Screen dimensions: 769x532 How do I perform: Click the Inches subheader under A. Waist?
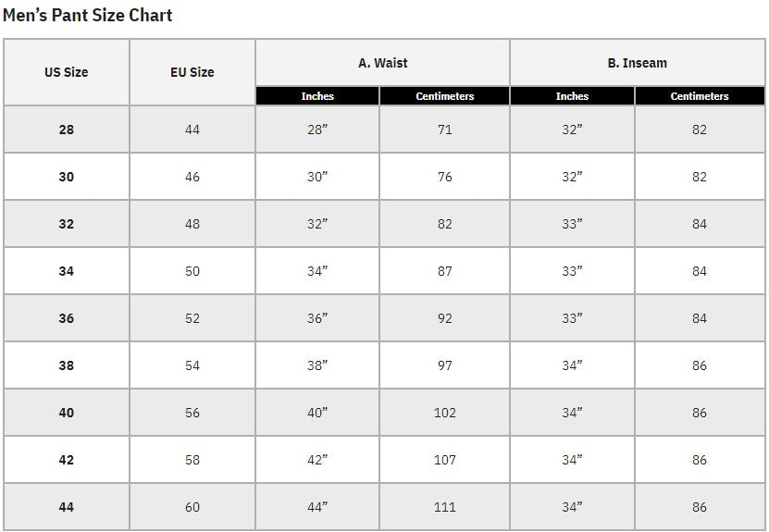[x=317, y=96]
